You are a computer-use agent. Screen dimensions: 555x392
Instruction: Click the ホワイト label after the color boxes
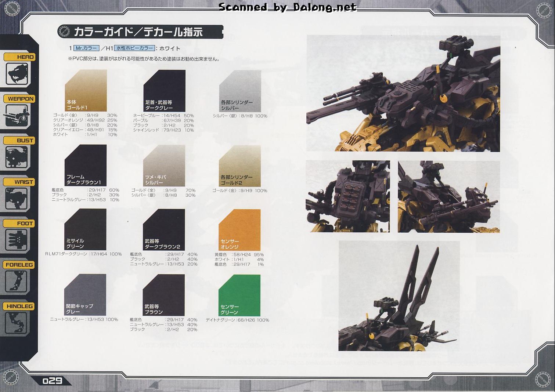point(170,48)
